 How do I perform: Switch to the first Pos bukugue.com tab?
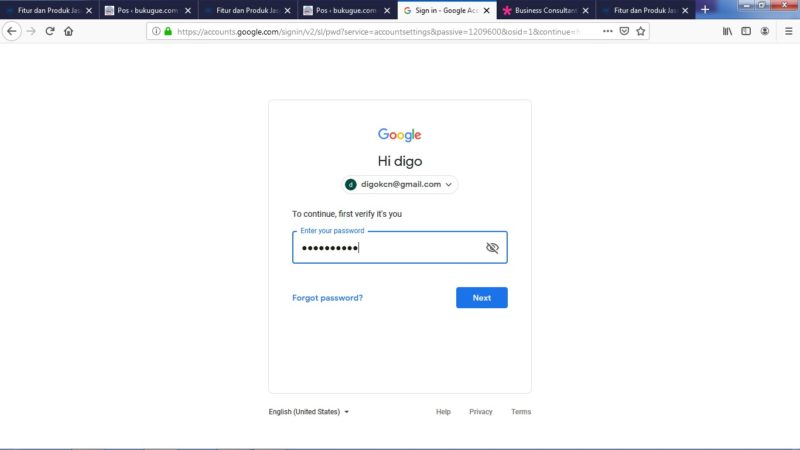[x=148, y=10]
